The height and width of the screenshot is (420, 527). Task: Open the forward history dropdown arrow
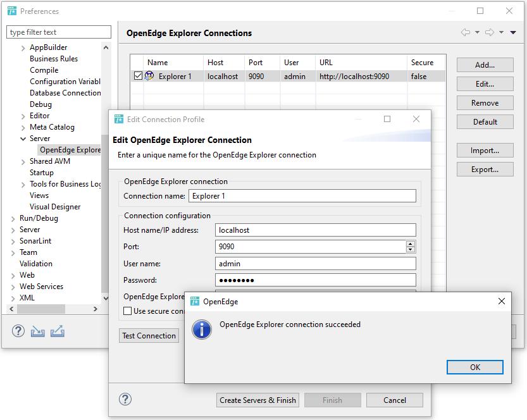click(501, 33)
